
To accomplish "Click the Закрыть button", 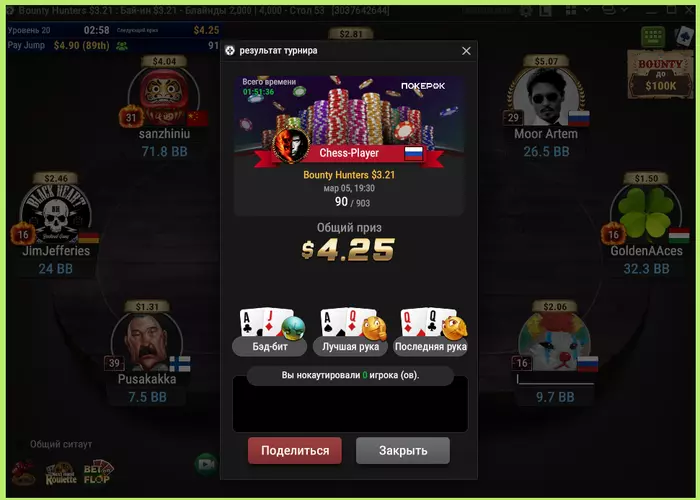I will (403, 450).
